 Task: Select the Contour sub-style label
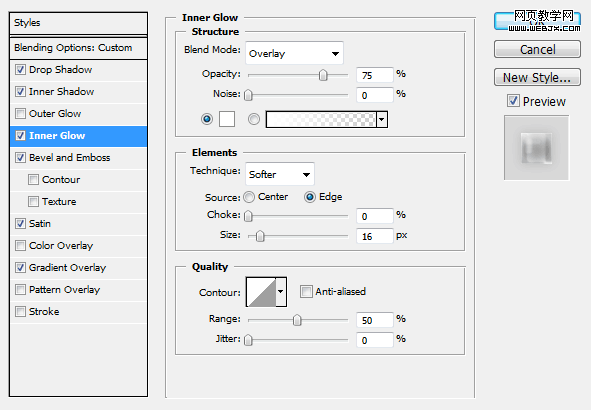coord(61,179)
